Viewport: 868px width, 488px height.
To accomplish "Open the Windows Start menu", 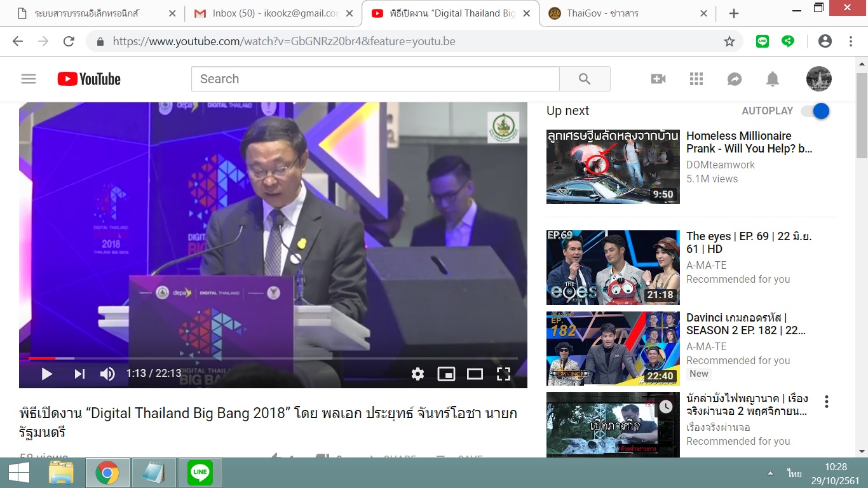I will point(18,473).
